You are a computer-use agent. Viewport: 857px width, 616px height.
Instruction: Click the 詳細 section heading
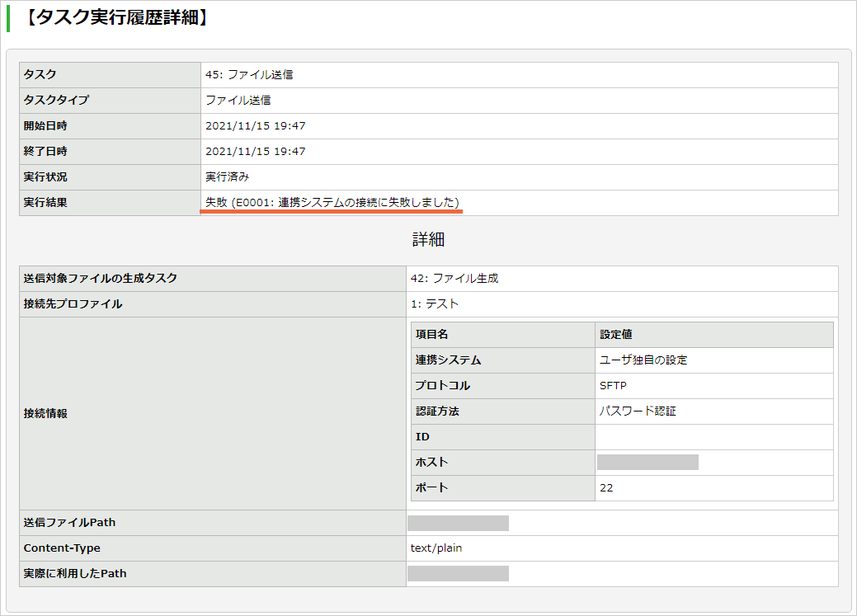tap(429, 239)
